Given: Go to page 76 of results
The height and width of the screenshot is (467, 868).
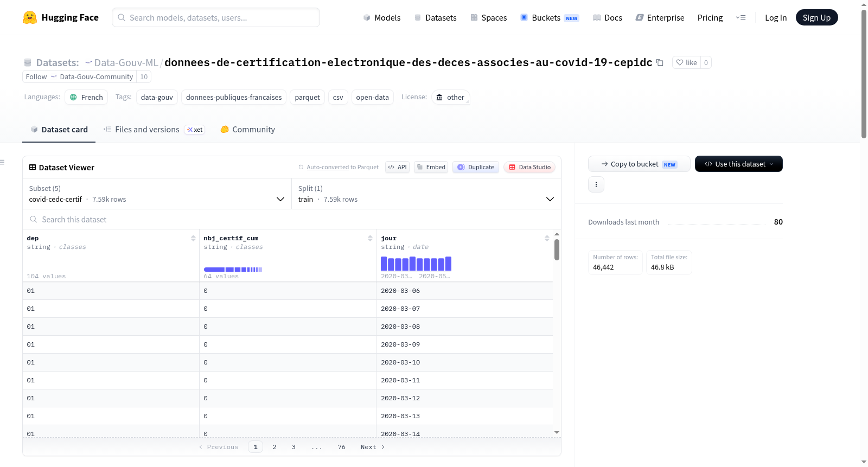Looking at the screenshot, I should pyautogui.click(x=341, y=447).
